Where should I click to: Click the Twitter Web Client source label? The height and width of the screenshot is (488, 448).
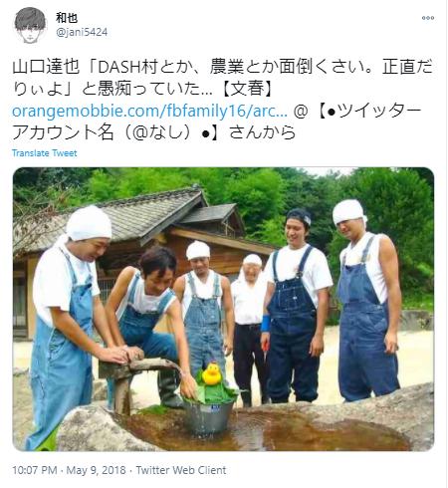click(181, 470)
